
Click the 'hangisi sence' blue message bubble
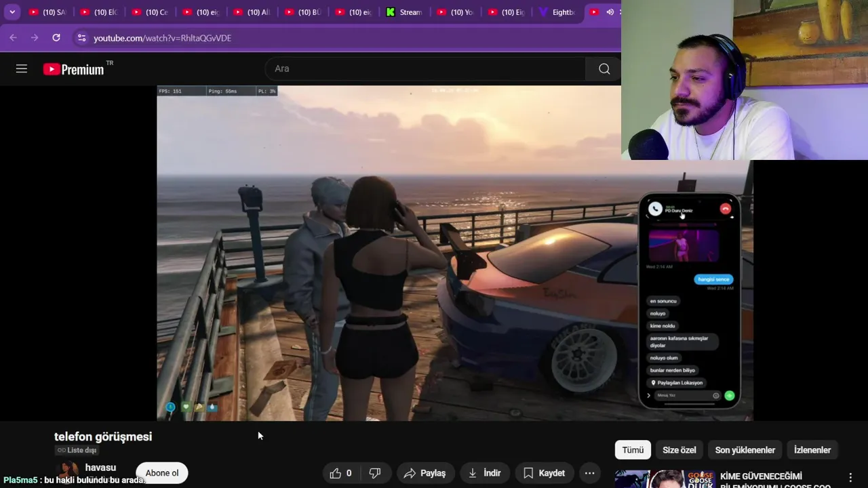click(713, 279)
